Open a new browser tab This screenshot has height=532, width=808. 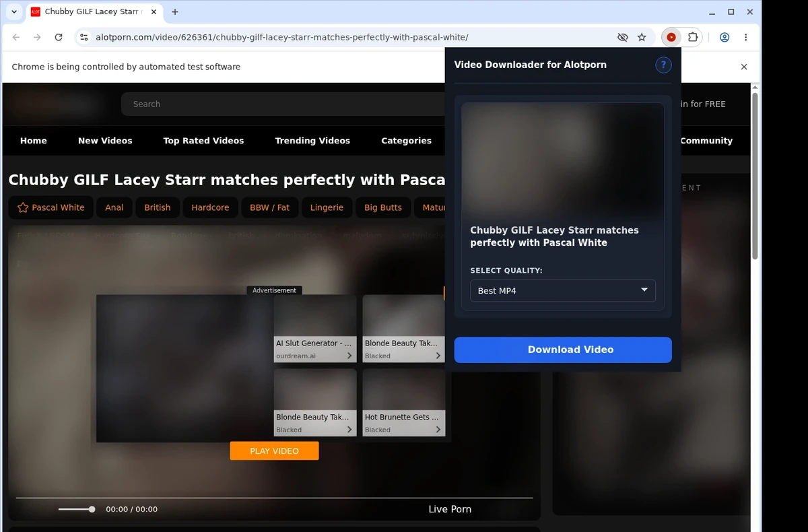[x=175, y=12]
